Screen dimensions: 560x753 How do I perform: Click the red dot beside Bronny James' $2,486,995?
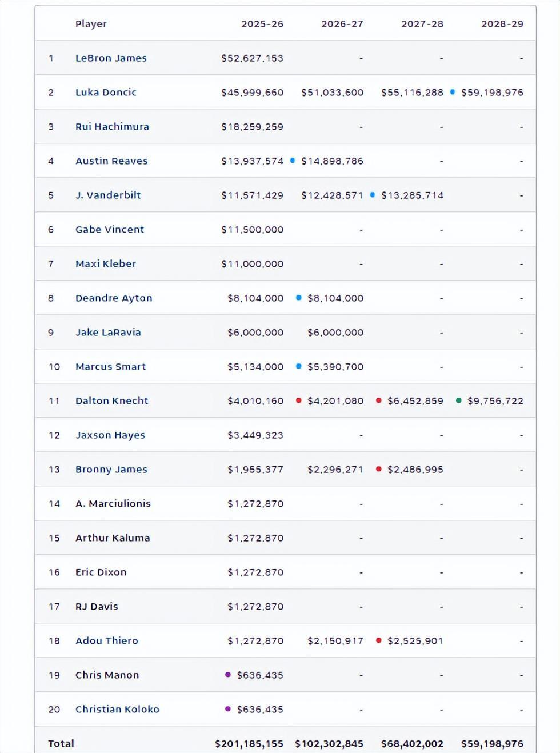point(378,469)
